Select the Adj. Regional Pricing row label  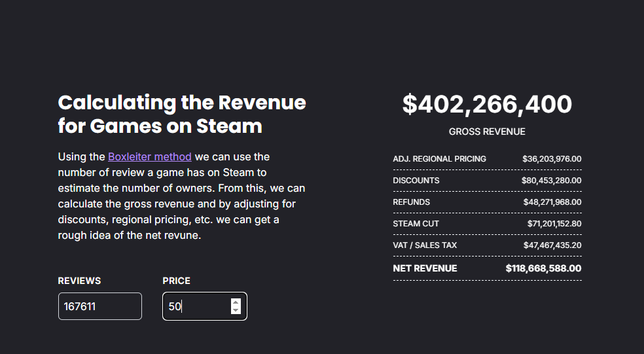point(439,158)
